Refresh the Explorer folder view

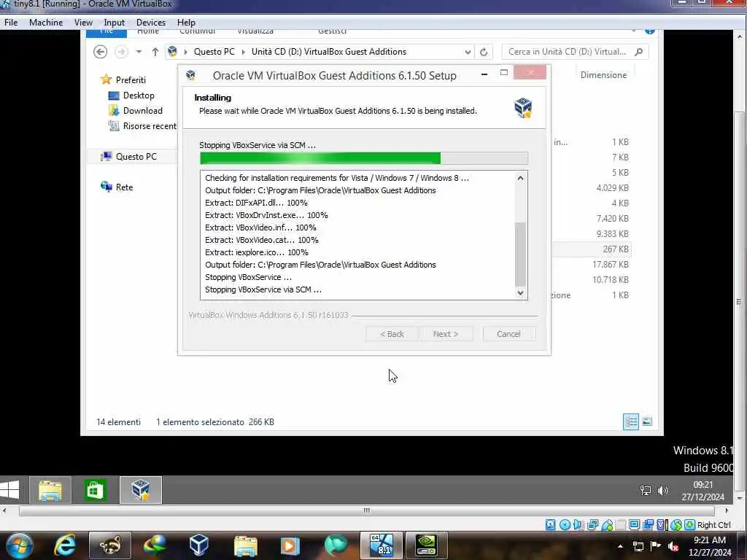(x=484, y=52)
